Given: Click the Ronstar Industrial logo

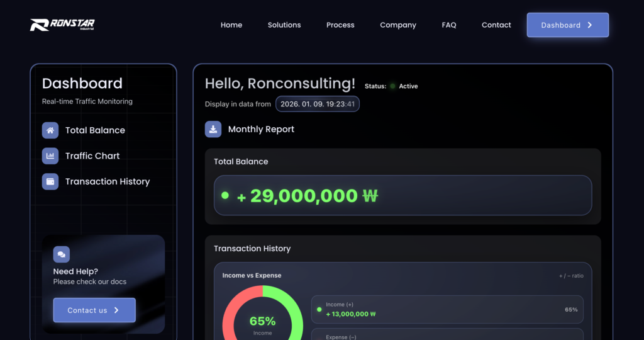Looking at the screenshot, I should point(62,25).
